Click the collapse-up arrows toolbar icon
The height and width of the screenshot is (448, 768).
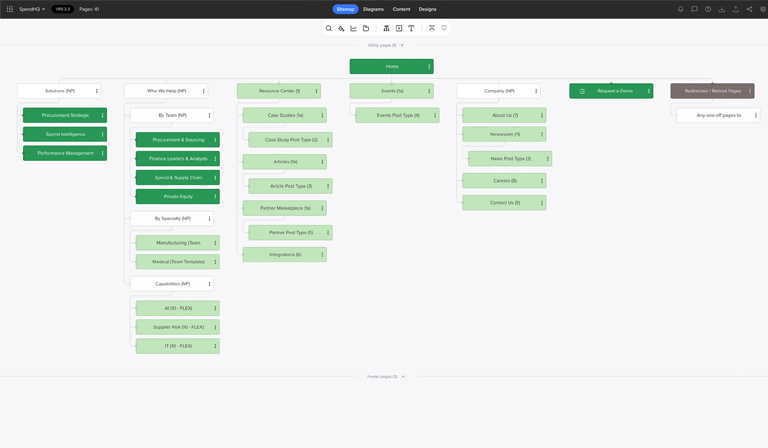tap(432, 28)
